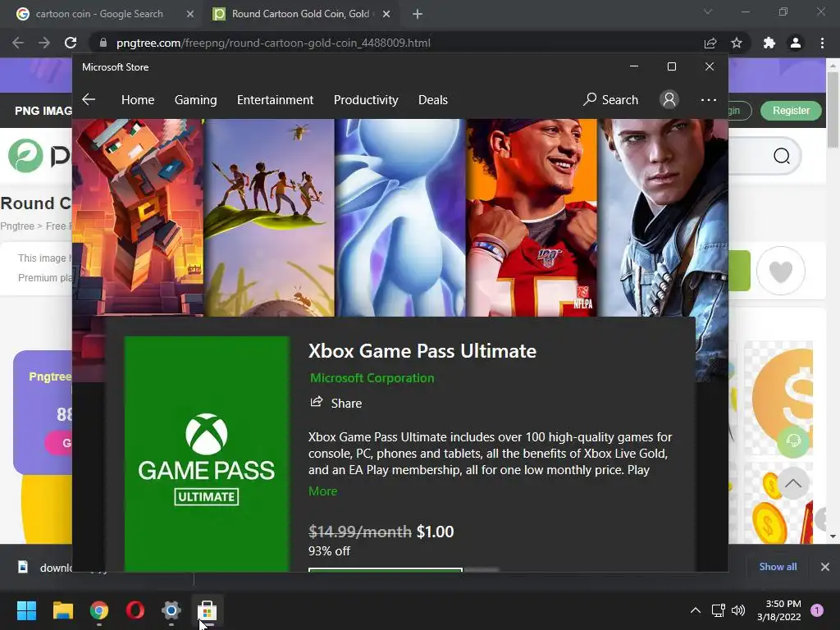Go back in the Microsoft Store

coord(89,99)
